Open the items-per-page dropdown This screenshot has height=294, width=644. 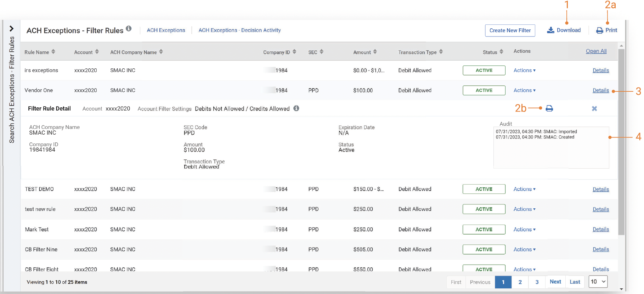(598, 282)
